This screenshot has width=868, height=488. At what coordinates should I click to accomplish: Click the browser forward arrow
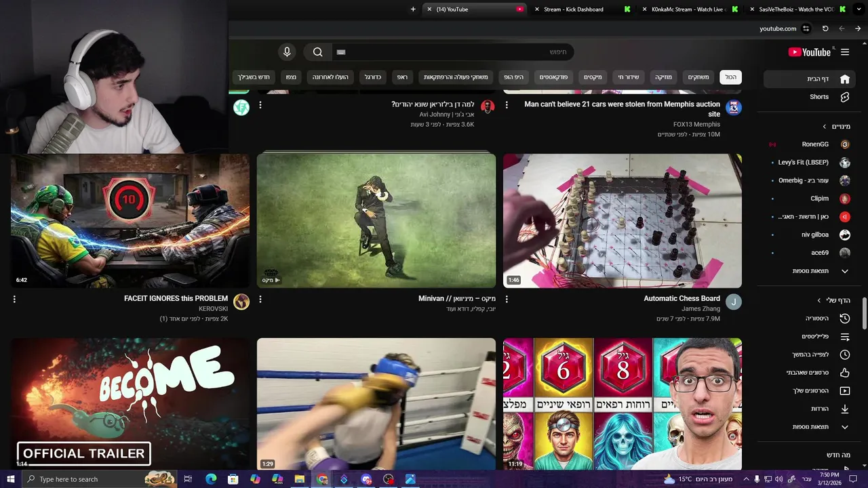click(858, 28)
